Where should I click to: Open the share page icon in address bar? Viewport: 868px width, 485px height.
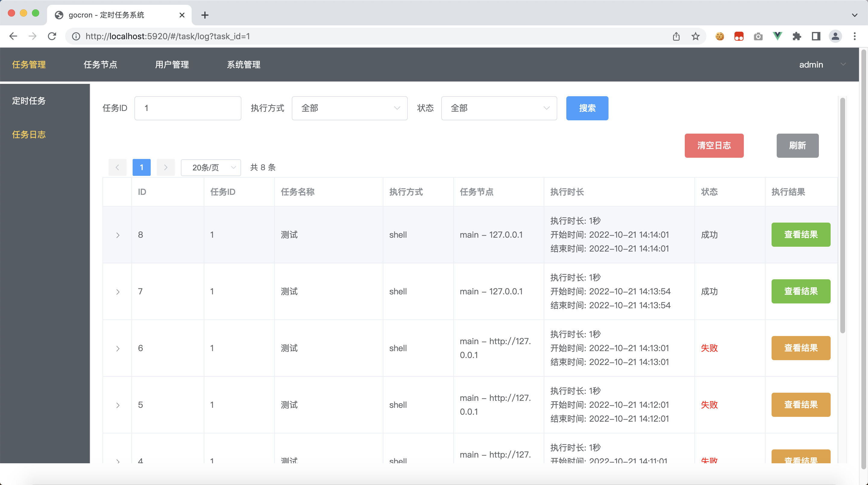676,36
